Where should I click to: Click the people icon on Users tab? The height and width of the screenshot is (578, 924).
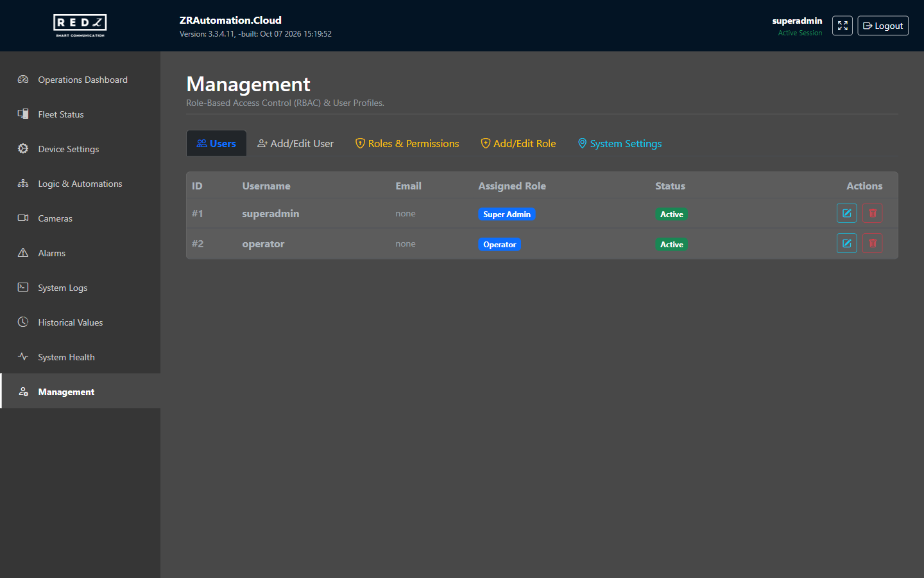(201, 144)
